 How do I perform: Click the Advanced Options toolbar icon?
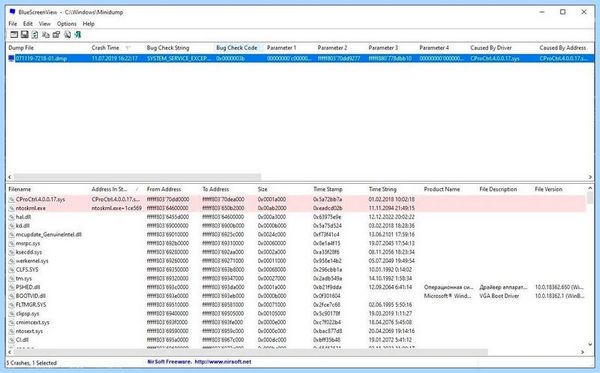point(14,35)
